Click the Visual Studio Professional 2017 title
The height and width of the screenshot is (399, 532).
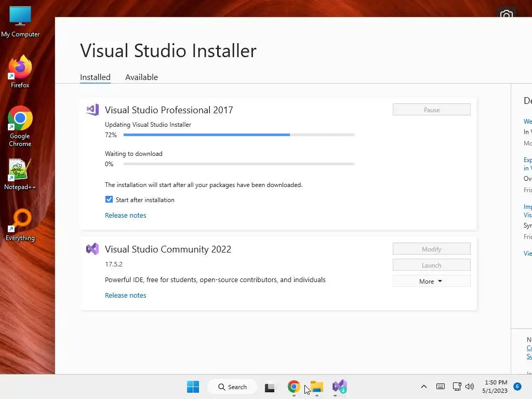pos(169,110)
